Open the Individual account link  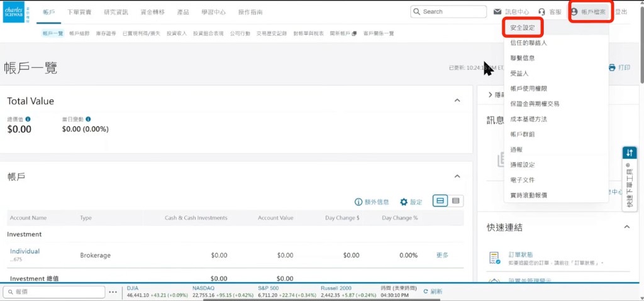point(25,251)
